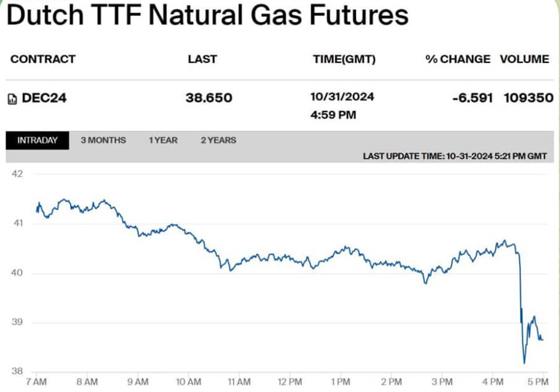Click the TIME(GMT) column header
Viewport: 560px width, 392px height.
pyautogui.click(x=344, y=59)
